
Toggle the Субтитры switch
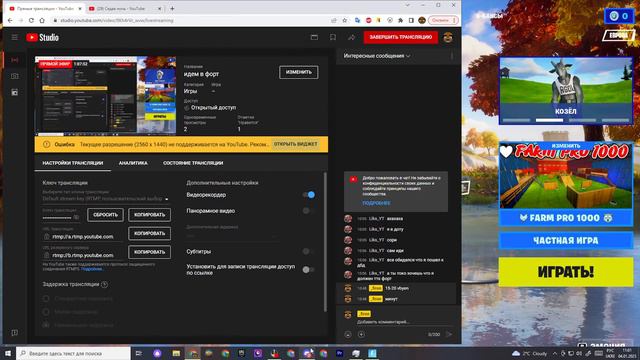click(x=309, y=251)
